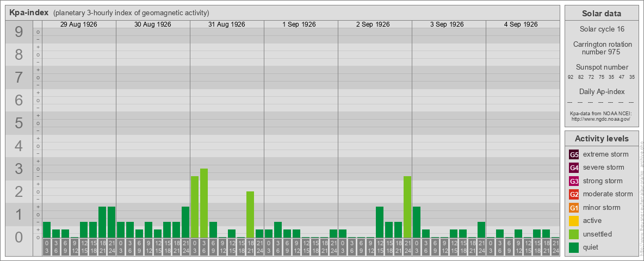Click the 12-15 hour label under 1 Sep
This screenshot has height=261, width=644.
pyautogui.click(x=306, y=247)
